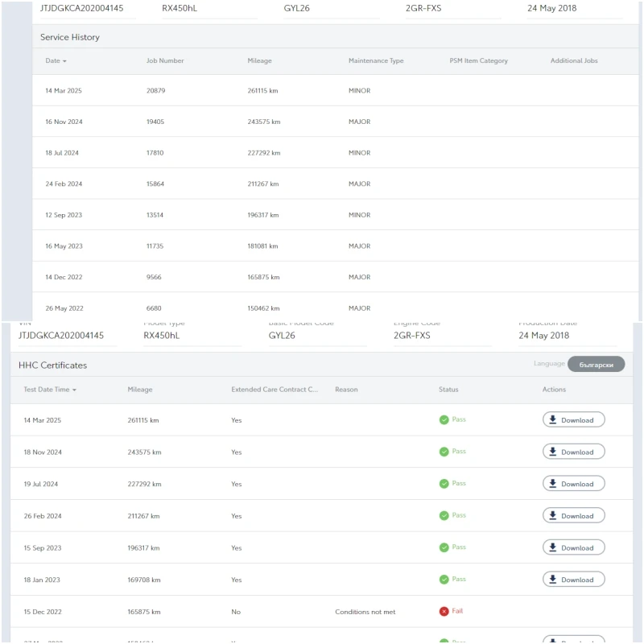Click download icon for 15 Sep 2023 certificate

click(553, 547)
